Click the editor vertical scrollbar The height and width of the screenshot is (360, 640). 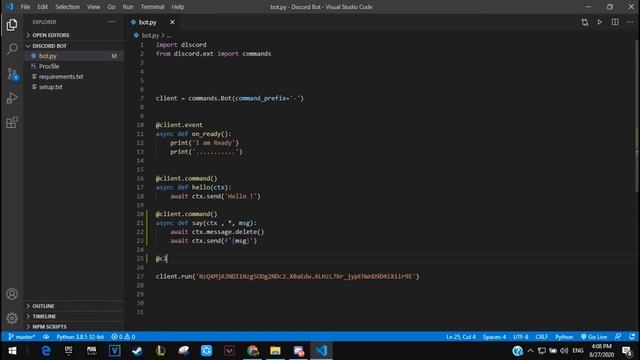637,116
